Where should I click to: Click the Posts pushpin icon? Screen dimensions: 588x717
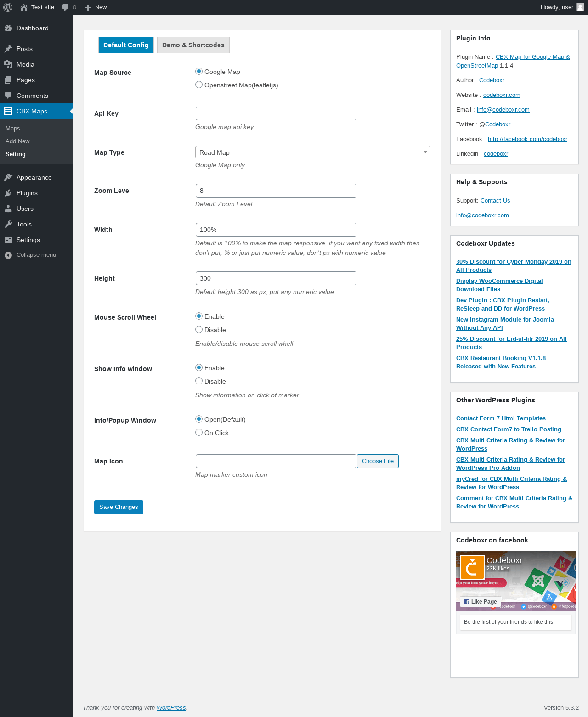click(8, 49)
